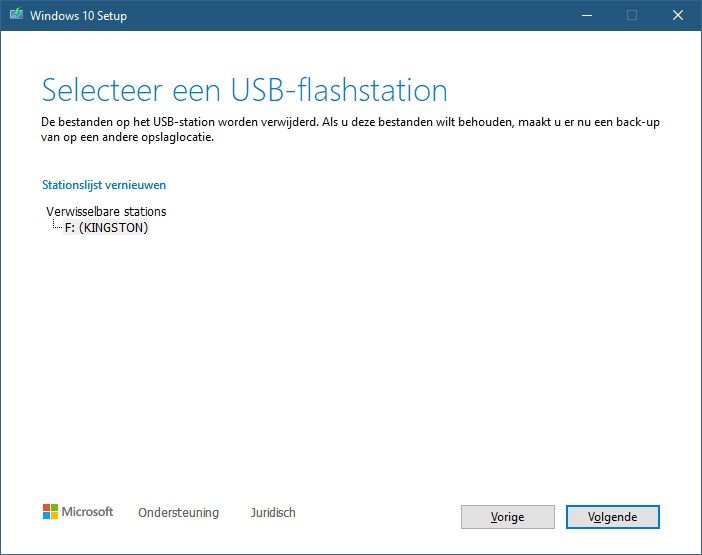
Task: Click the four-color Microsoft logo squares
Action: 50,512
